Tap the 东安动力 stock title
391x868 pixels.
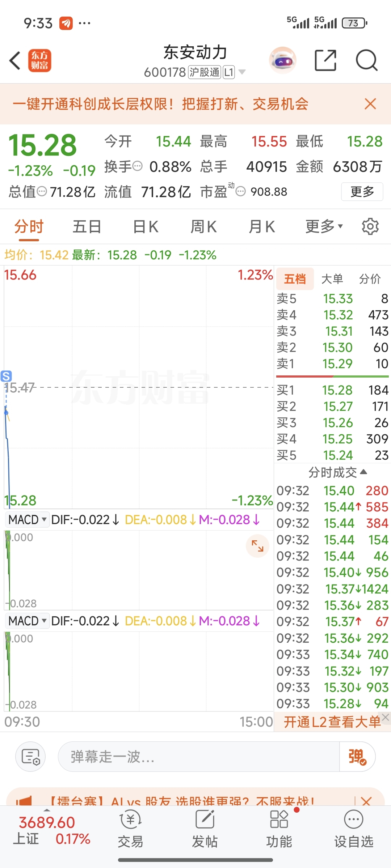coord(195,52)
